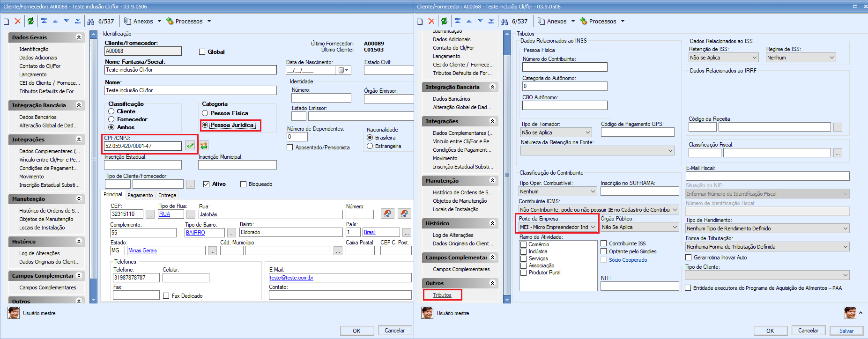The height and width of the screenshot is (339, 868).
Task: Click red Delete X icon in left window
Action: [18, 21]
